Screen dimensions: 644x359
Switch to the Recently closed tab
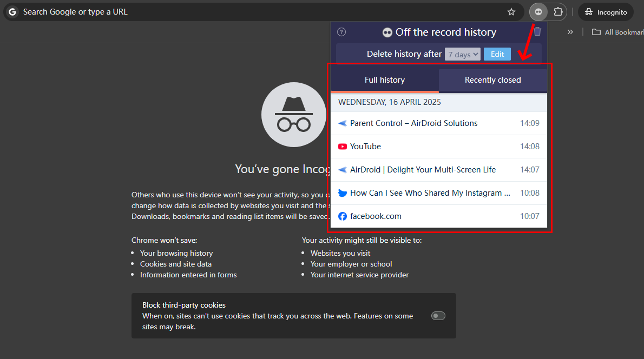493,80
